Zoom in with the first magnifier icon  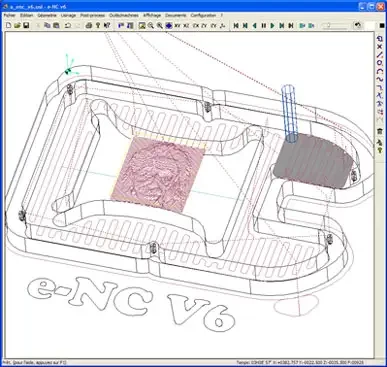point(151,25)
